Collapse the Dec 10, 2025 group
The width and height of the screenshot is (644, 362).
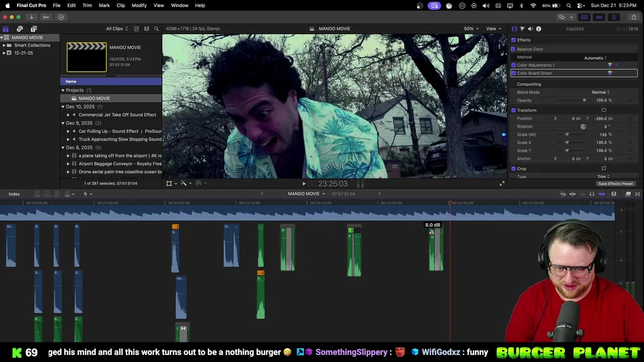pos(63,107)
